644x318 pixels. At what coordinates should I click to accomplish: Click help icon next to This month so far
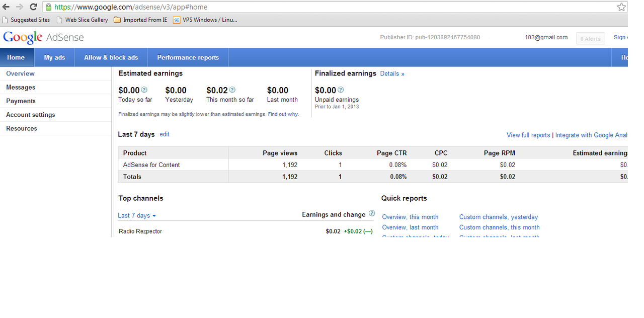(232, 90)
